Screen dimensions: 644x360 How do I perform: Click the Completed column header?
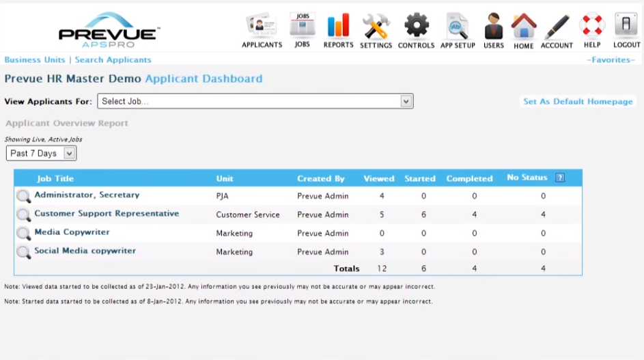469,178
